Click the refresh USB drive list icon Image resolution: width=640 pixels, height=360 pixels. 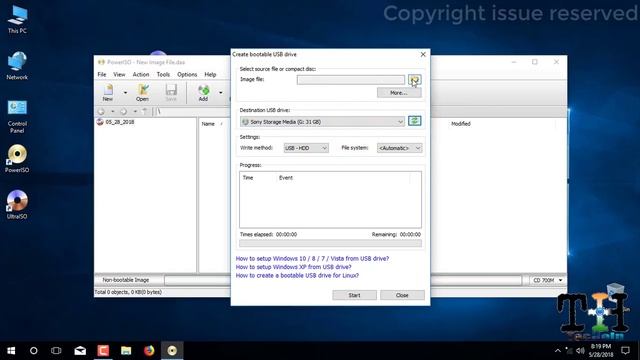click(x=415, y=121)
